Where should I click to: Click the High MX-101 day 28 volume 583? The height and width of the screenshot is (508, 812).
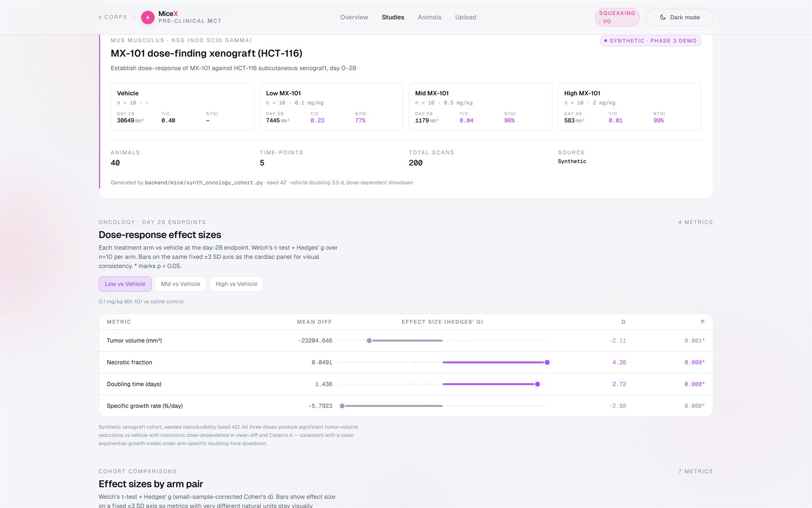tap(569, 120)
